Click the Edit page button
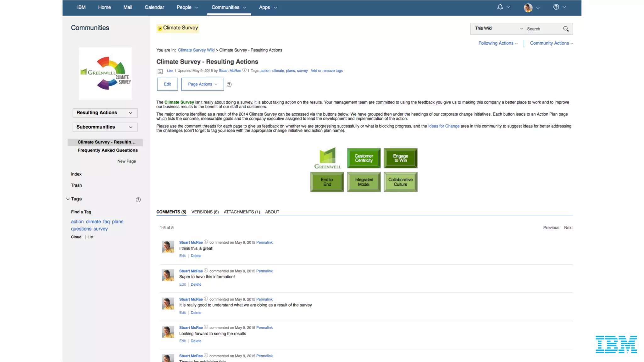 (167, 84)
